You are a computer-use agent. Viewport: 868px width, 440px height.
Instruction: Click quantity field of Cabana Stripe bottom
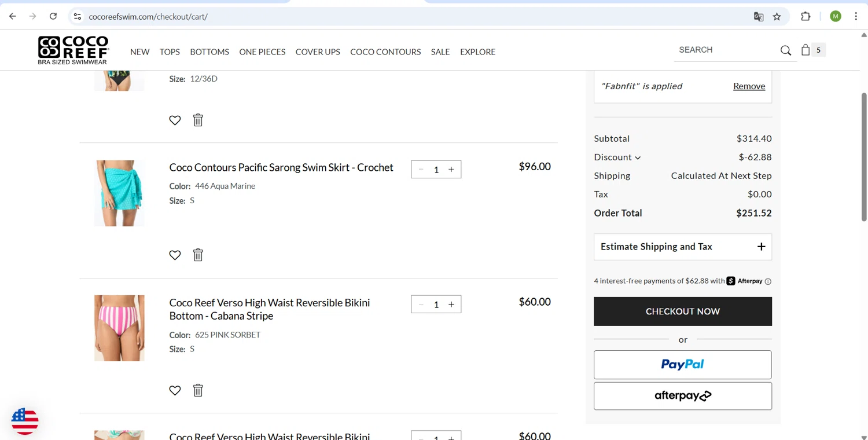[x=436, y=305]
